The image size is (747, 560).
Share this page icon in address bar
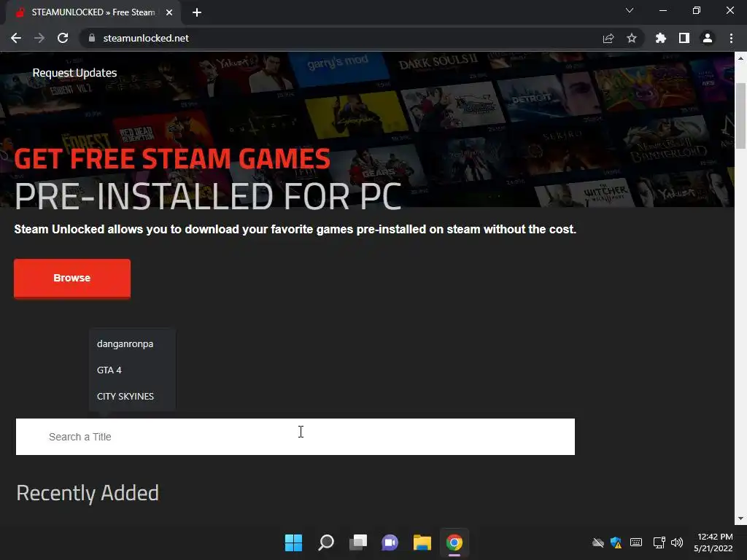click(x=608, y=38)
